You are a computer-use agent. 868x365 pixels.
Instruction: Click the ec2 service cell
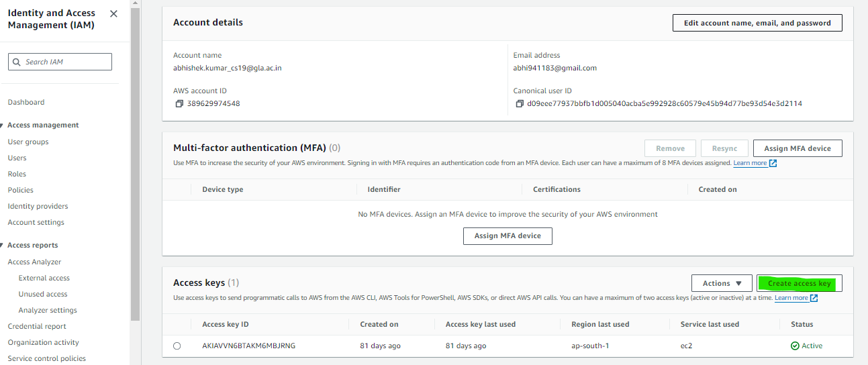pyautogui.click(x=685, y=346)
